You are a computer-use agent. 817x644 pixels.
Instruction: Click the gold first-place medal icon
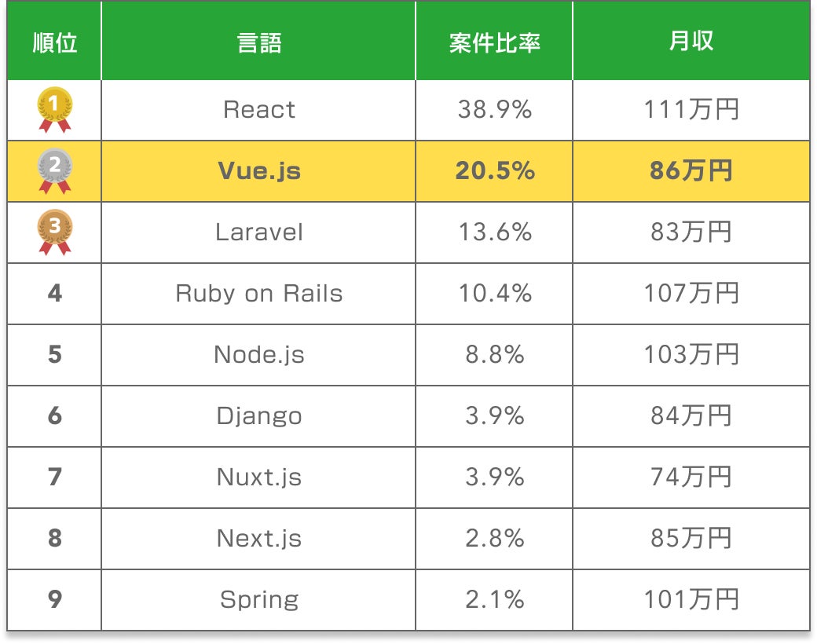pos(55,110)
